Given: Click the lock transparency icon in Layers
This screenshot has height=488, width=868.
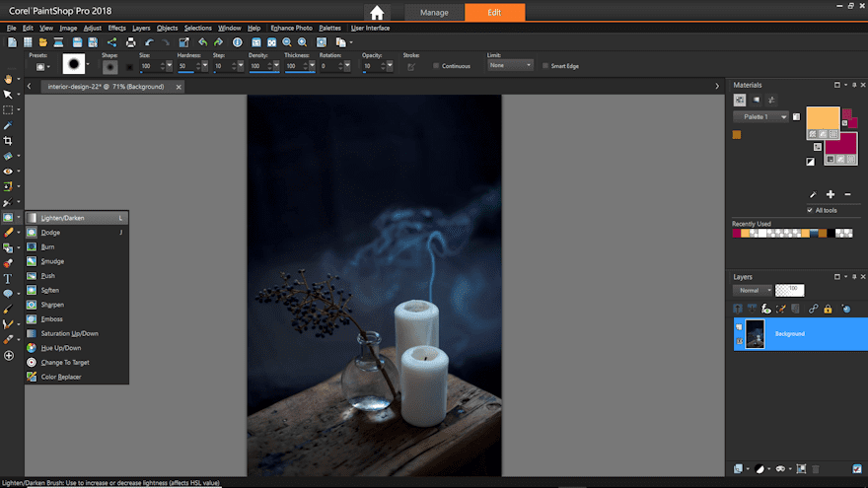Looking at the screenshot, I should [x=828, y=309].
